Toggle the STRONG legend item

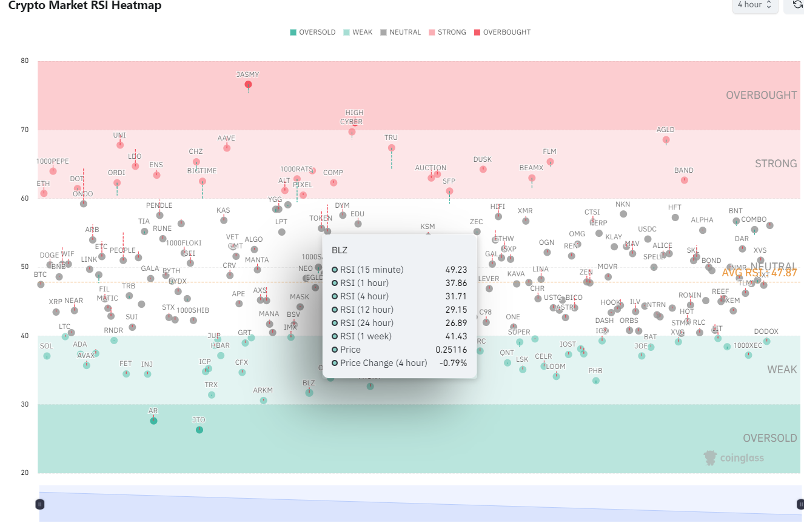tap(447, 32)
